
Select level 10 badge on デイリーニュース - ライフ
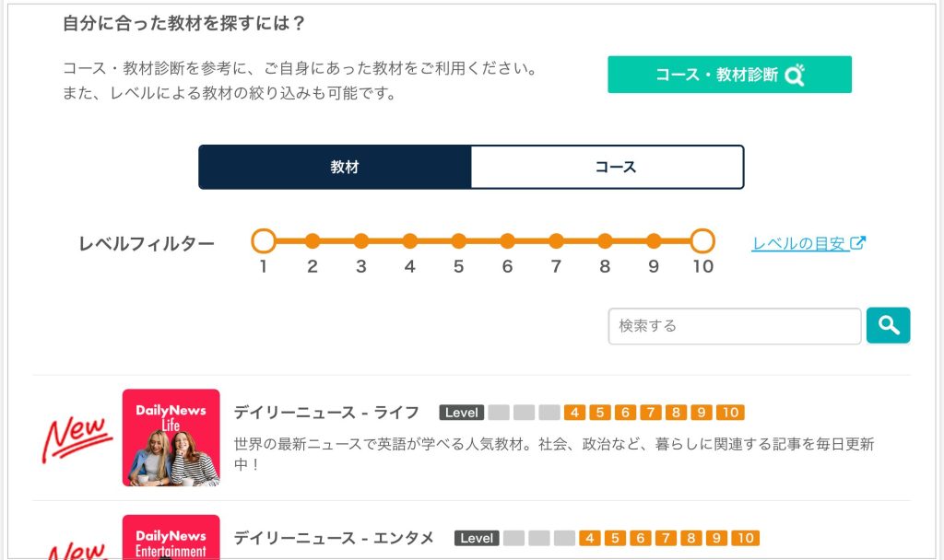click(x=729, y=413)
